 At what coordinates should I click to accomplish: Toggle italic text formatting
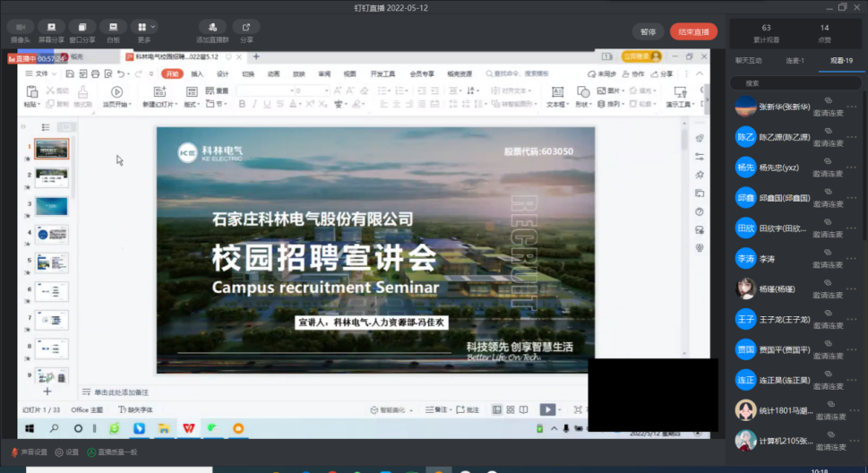254,104
